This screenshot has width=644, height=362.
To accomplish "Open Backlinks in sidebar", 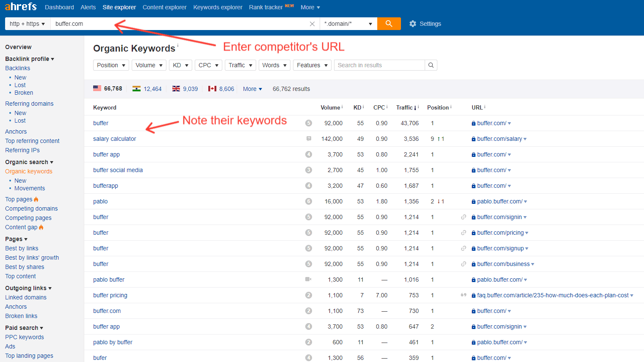I will coord(18,68).
